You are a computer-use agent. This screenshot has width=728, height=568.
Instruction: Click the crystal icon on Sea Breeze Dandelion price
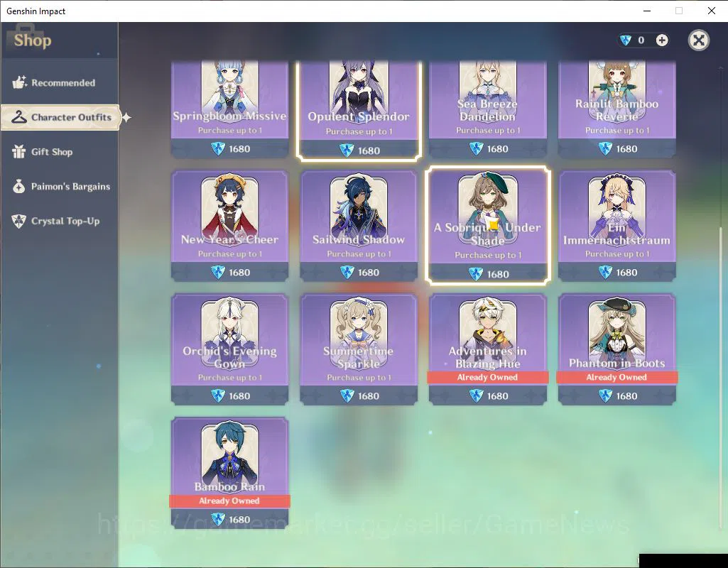(x=476, y=149)
